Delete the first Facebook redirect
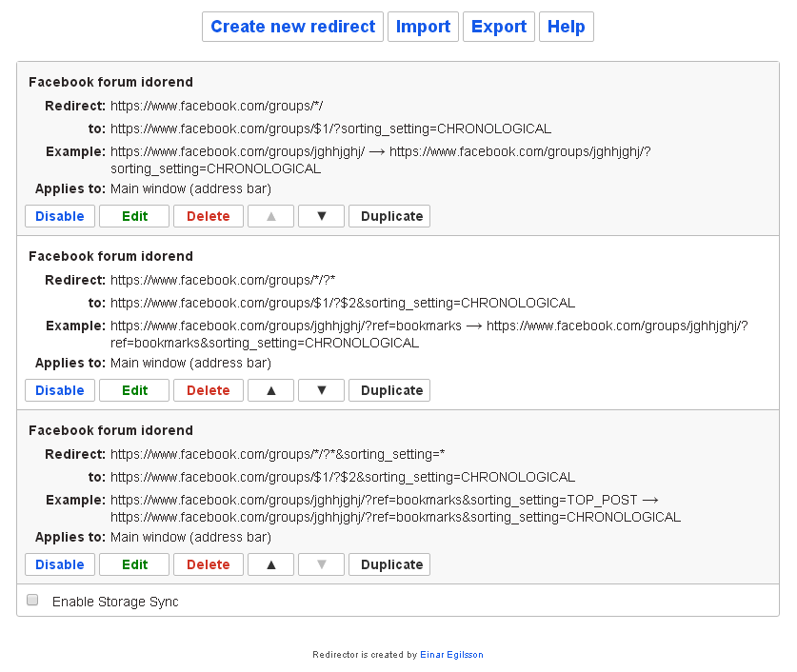 pyautogui.click(x=209, y=216)
